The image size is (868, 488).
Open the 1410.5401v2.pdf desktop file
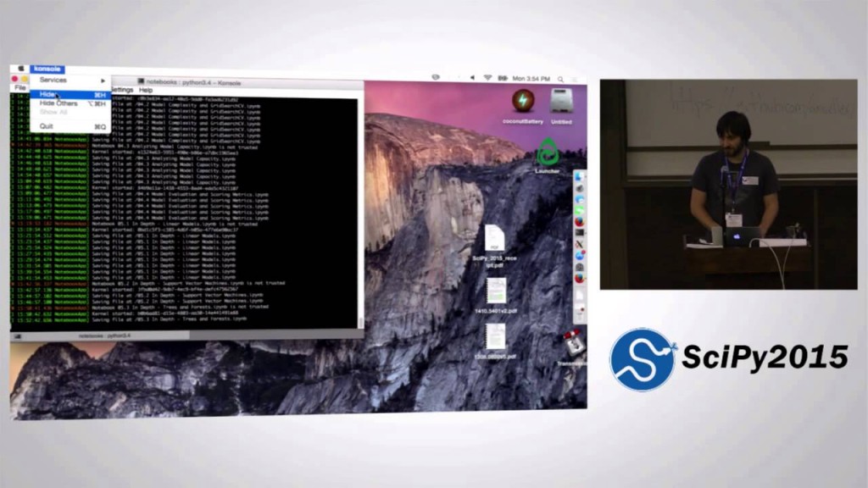click(497, 292)
